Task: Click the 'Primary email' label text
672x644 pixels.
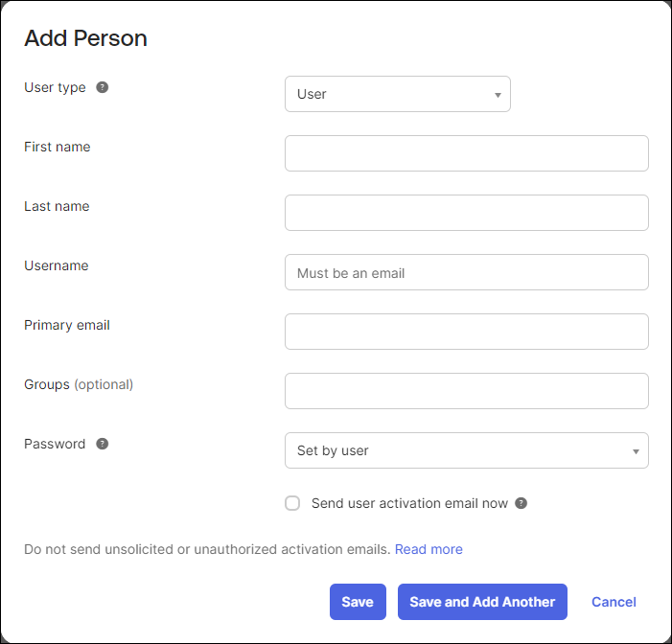Action: tap(67, 325)
